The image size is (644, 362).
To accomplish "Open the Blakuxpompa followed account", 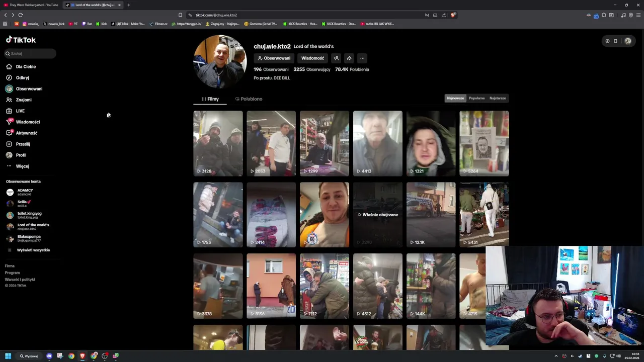I will pyautogui.click(x=24, y=238).
